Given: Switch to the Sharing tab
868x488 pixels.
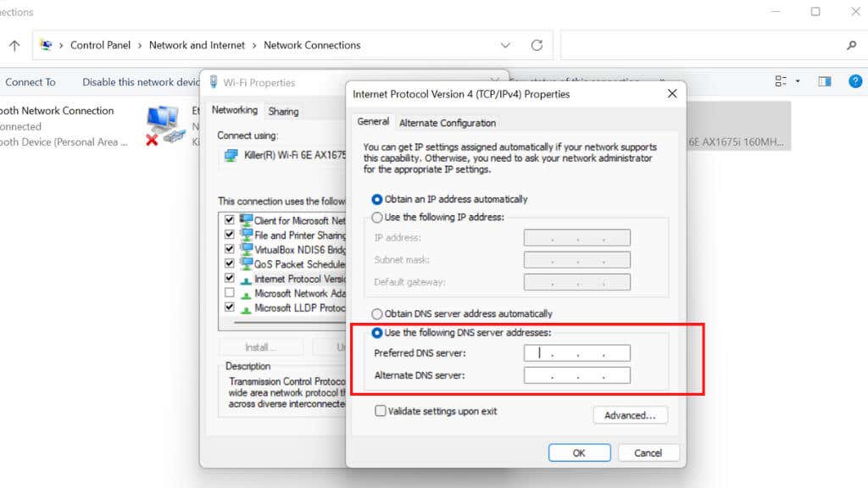Looking at the screenshot, I should (284, 110).
